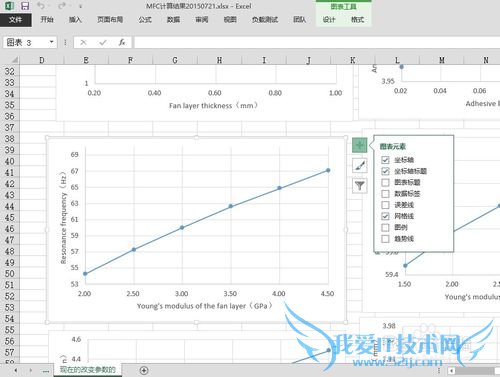Enable the 图表标题 (Chart Title) checkbox

click(x=385, y=182)
